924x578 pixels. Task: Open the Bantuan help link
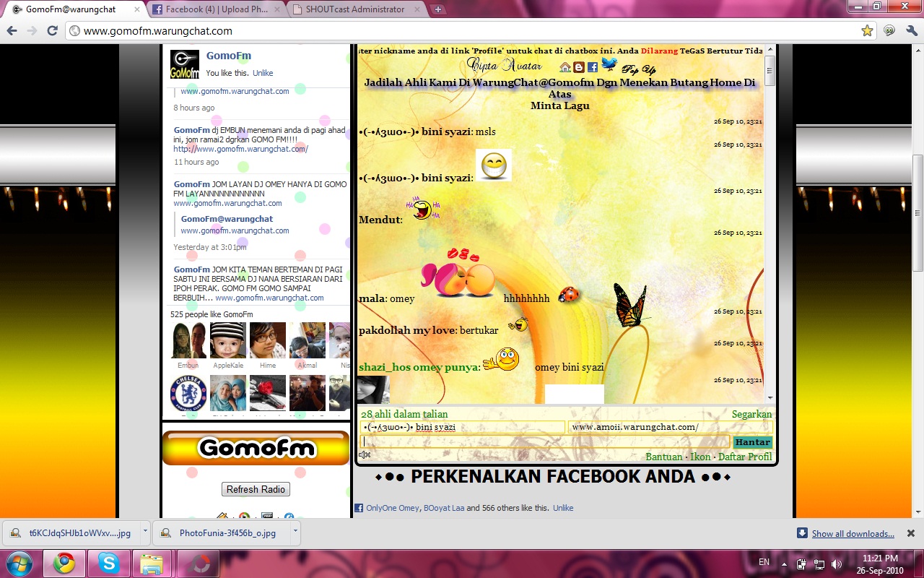tap(663, 457)
